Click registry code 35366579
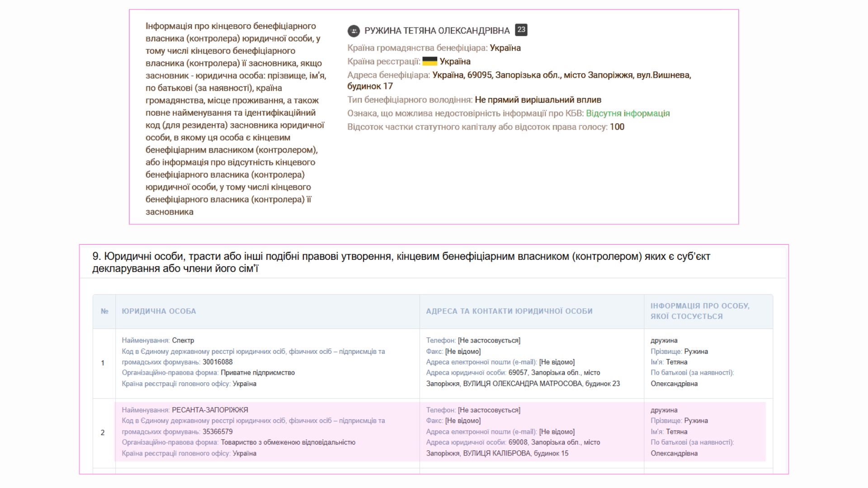The image size is (868, 488). point(217,432)
